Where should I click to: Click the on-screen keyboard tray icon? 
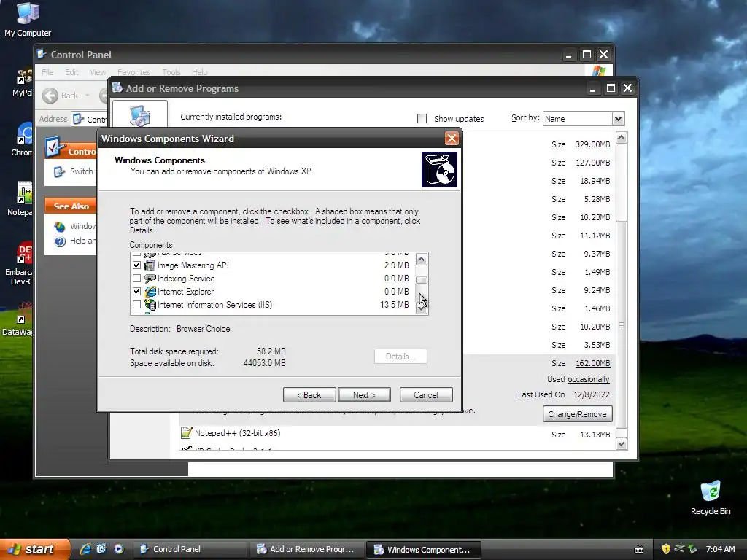[639, 550]
